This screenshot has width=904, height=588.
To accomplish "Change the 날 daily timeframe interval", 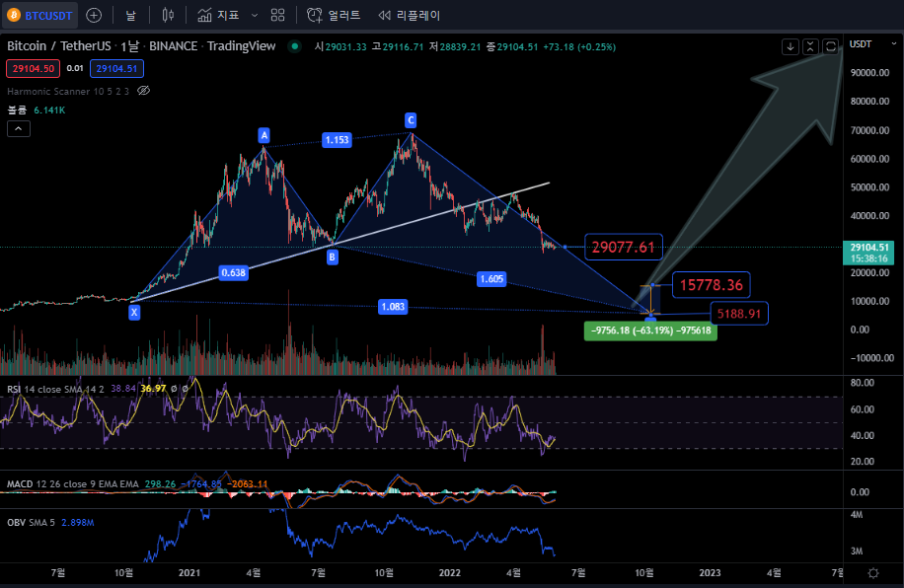I will click(x=131, y=15).
